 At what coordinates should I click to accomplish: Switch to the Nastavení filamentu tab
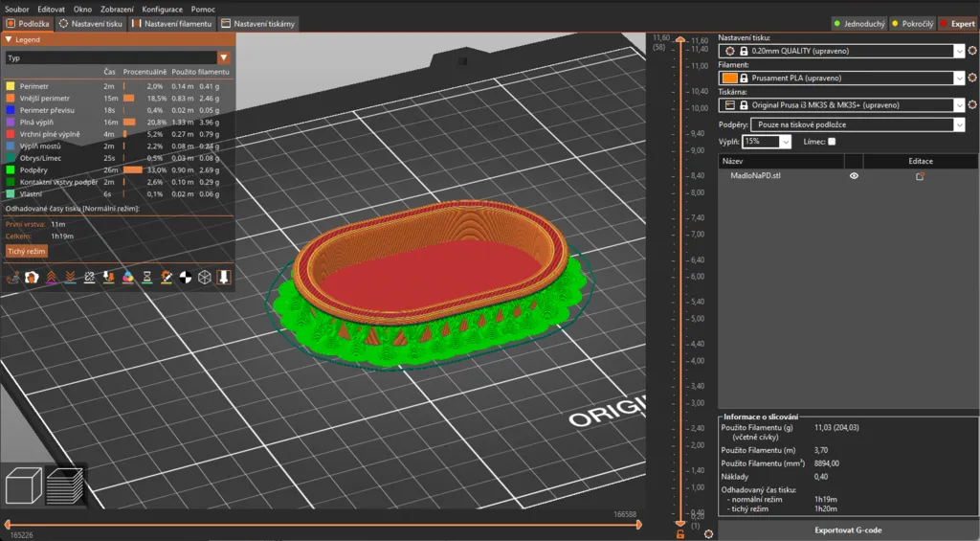pos(171,23)
